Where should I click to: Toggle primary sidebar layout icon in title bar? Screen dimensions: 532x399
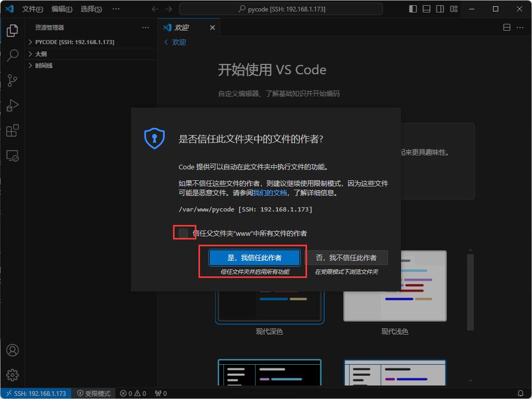pyautogui.click(x=413, y=9)
